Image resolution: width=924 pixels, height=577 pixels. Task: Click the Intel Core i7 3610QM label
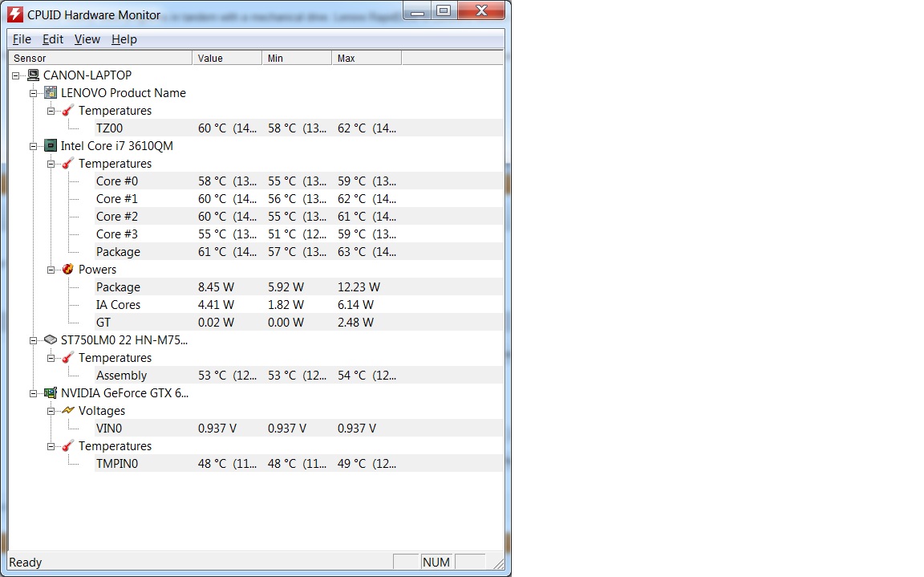[x=116, y=145]
